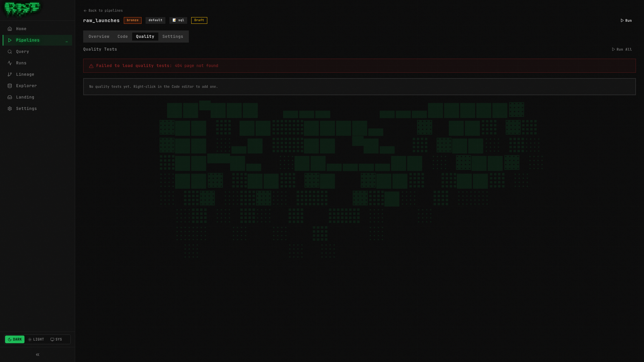Click the Draft status badge
Image resolution: width=644 pixels, height=362 pixels.
[x=199, y=20]
